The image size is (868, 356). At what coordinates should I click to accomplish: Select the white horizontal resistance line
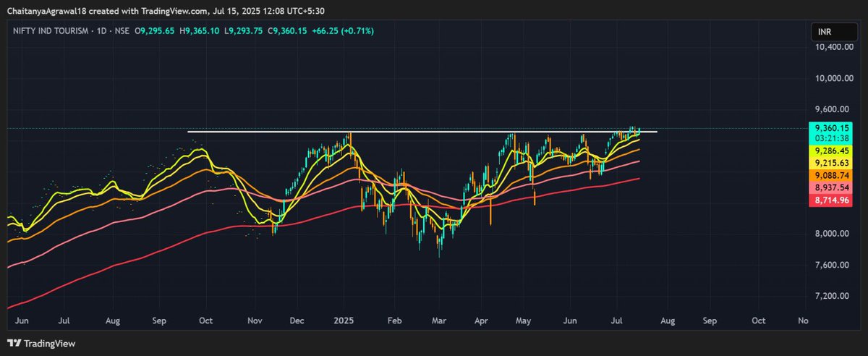[x=422, y=132]
